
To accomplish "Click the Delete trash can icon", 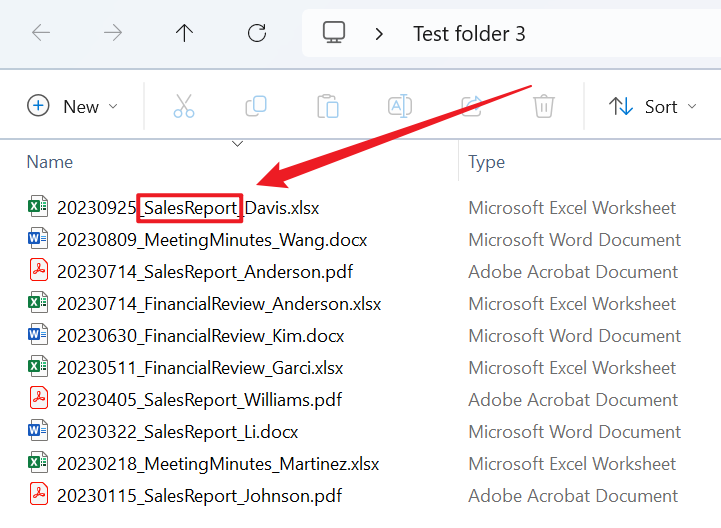I will [x=543, y=106].
